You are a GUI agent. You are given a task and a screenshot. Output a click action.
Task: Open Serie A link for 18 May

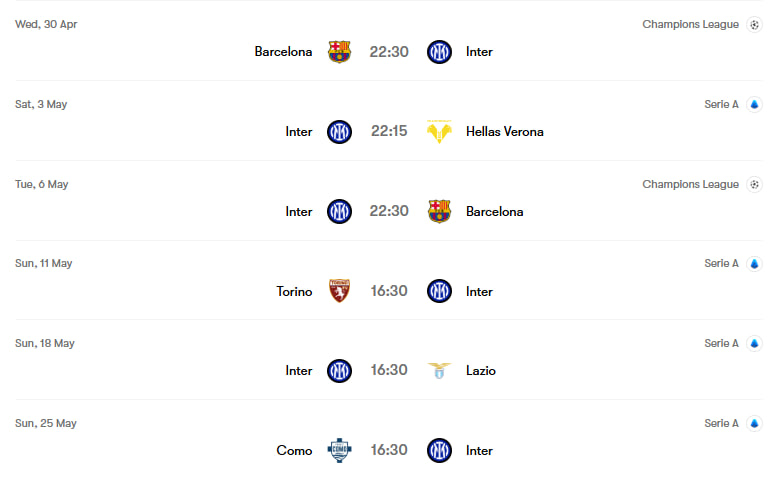(x=721, y=343)
